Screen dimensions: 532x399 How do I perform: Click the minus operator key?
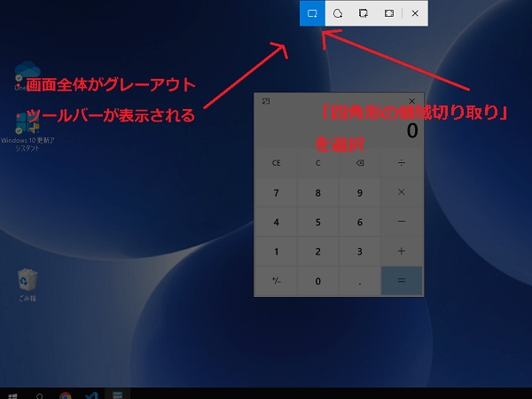coord(402,222)
